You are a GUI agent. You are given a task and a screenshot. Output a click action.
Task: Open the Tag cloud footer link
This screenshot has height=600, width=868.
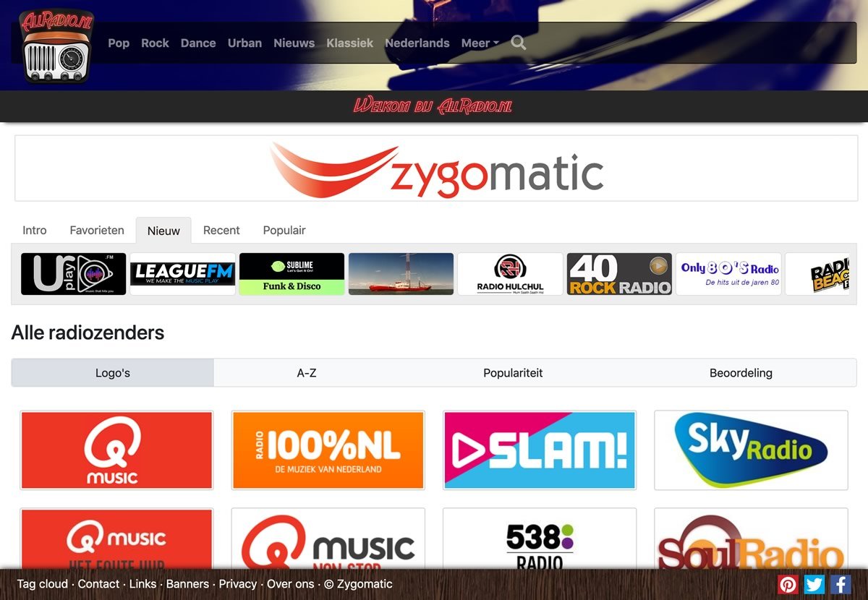point(42,584)
